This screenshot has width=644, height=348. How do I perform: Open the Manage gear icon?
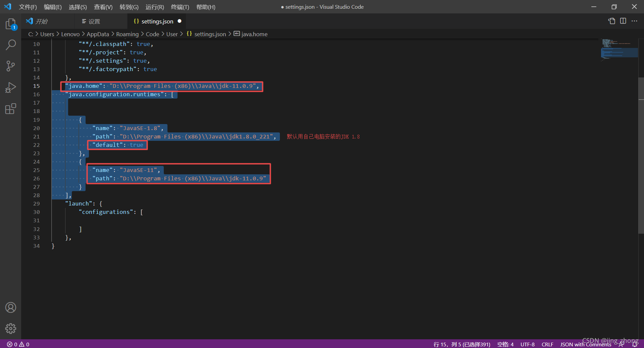[x=11, y=329]
